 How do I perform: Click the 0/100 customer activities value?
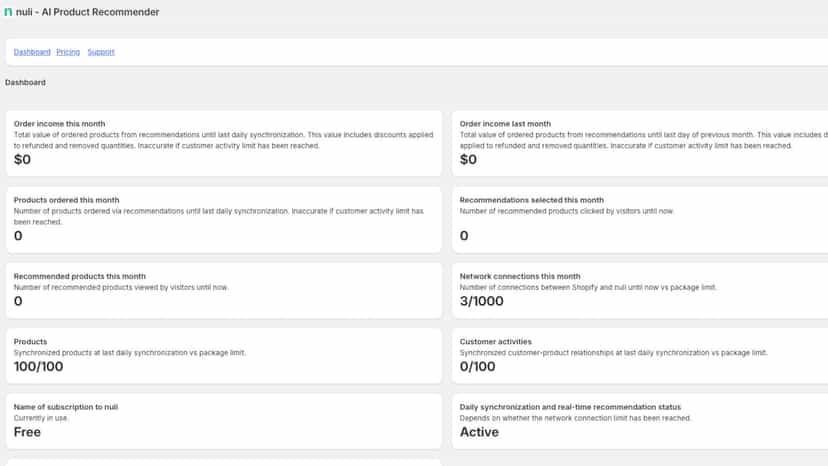point(477,367)
